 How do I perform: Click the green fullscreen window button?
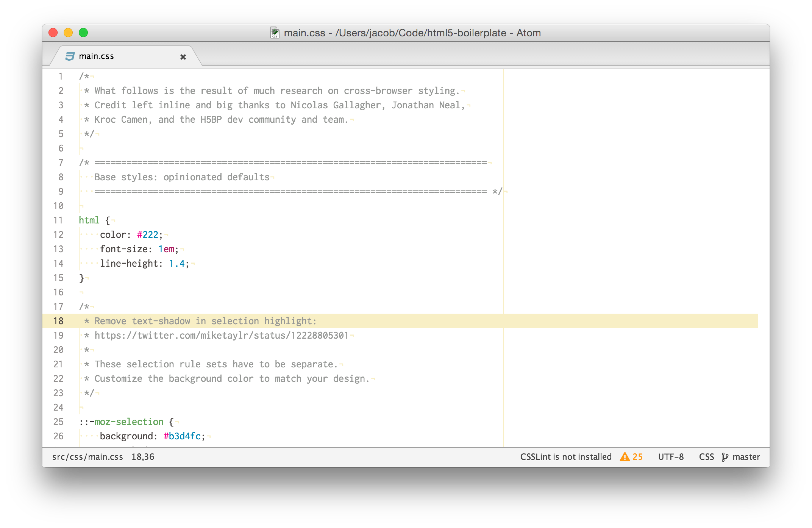83,33
